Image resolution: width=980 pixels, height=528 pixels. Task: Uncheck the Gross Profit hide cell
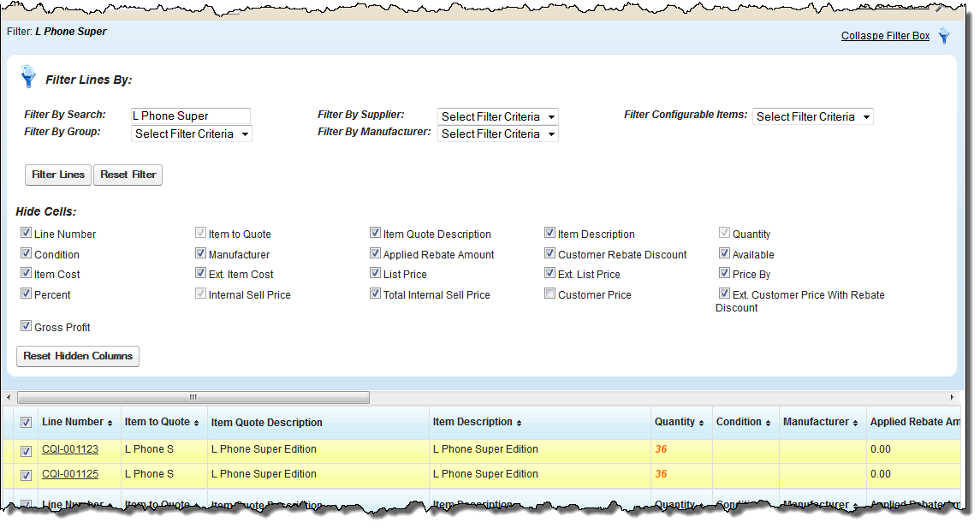tap(27, 325)
